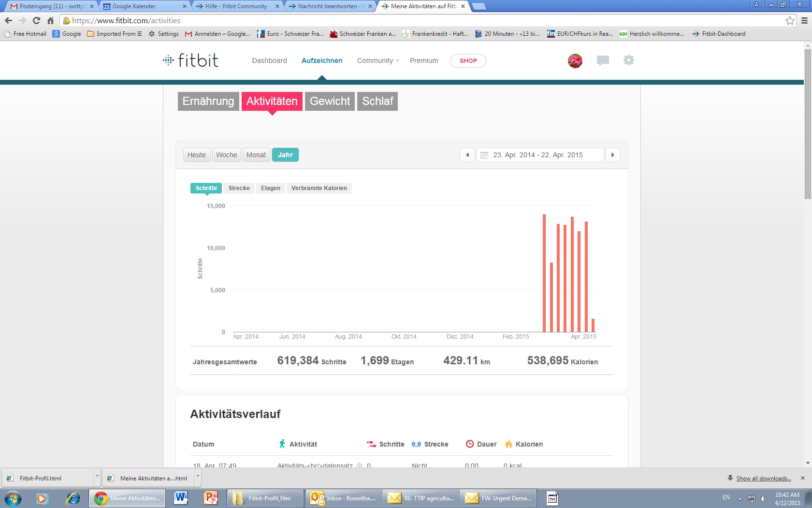This screenshot has width=812, height=508.
Task: Open media player taskbar icon
Action: point(42,498)
